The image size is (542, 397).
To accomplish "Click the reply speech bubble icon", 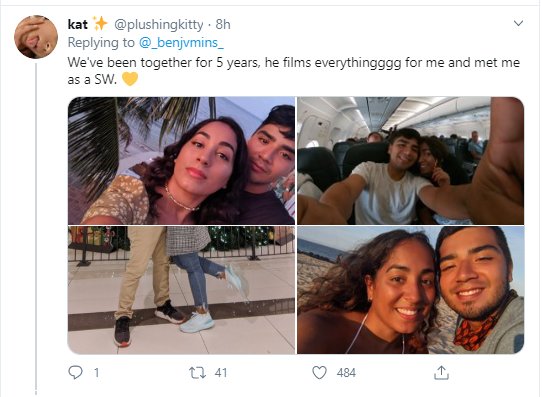I will [75, 372].
